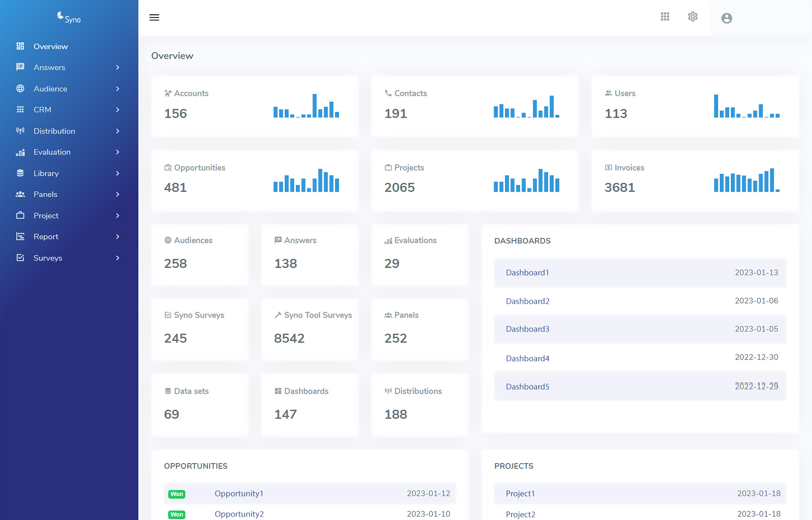Expand the CRM menu chevron
Viewport: 812px width, 520px height.
click(x=117, y=110)
